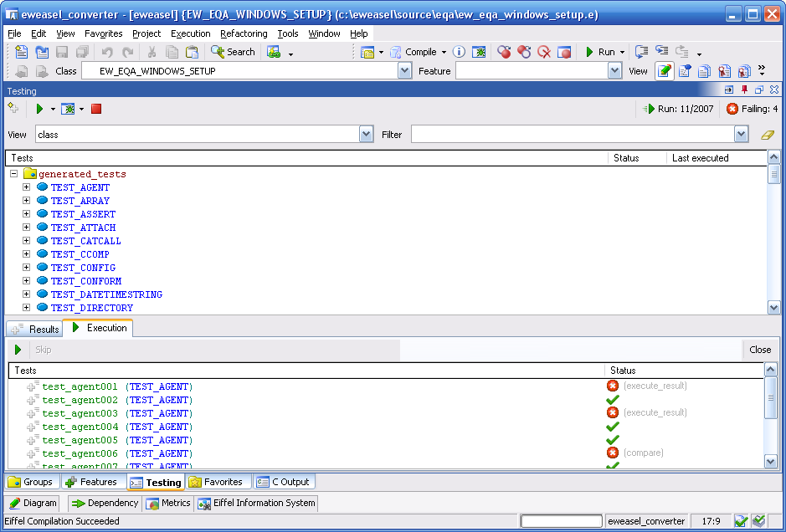
Task: Click the save file icon in the toolbar
Action: (62, 52)
